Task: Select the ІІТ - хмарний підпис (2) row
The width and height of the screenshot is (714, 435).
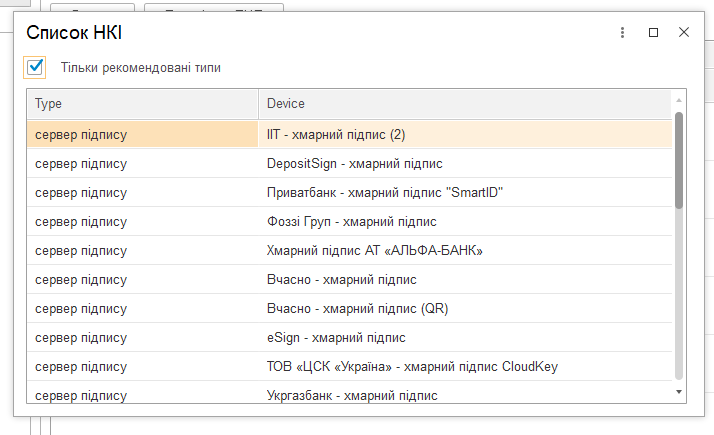Action: point(349,134)
